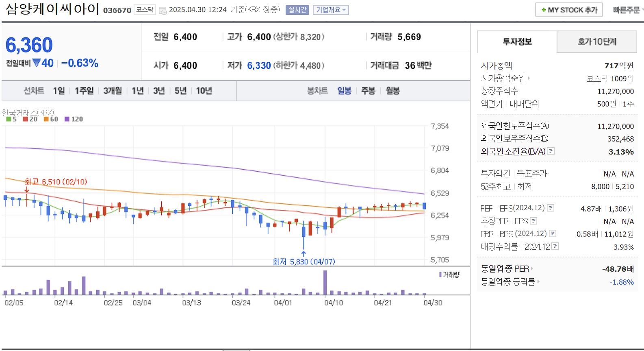644x351 pixels.
Task: Click the 상장주식수 11,270,000 value
Action: tap(616, 92)
